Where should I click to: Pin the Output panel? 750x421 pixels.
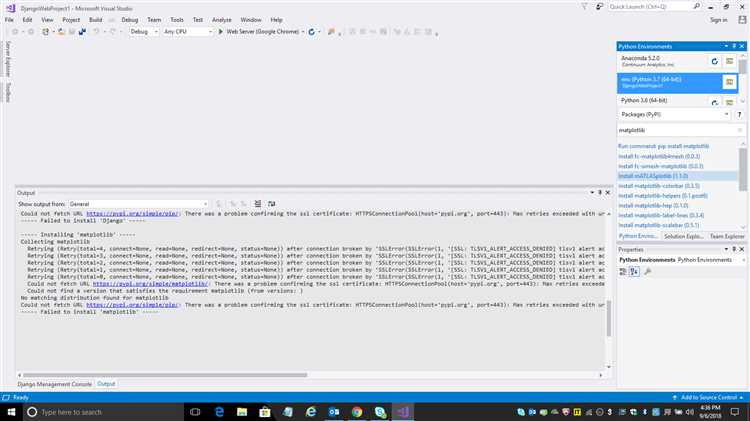point(600,192)
